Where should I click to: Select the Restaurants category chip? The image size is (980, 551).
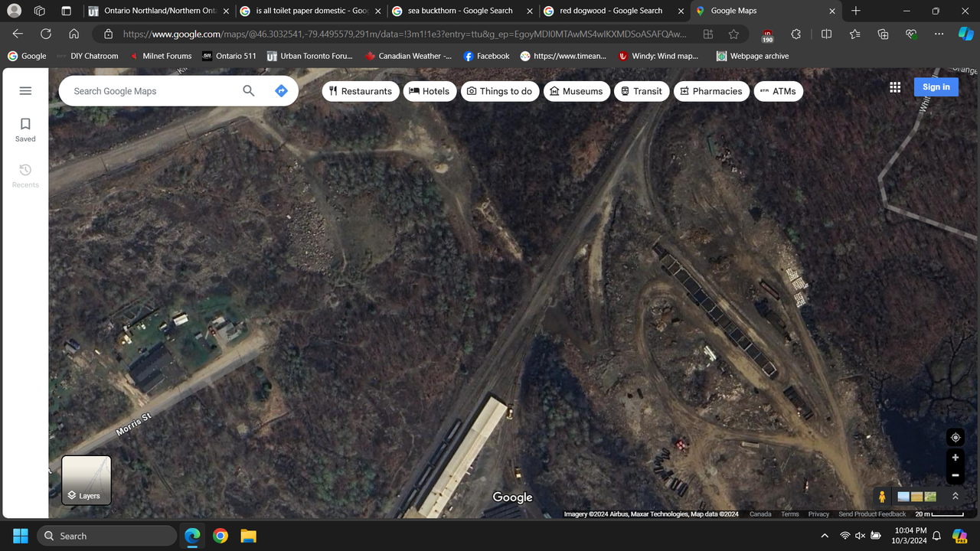point(360,91)
